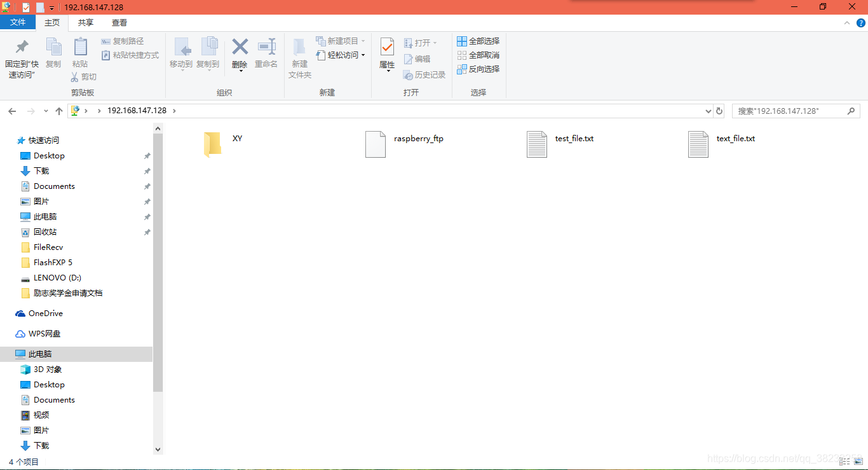Click Select all (全部选择)
Image resolution: width=868 pixels, height=470 pixels.
point(478,41)
